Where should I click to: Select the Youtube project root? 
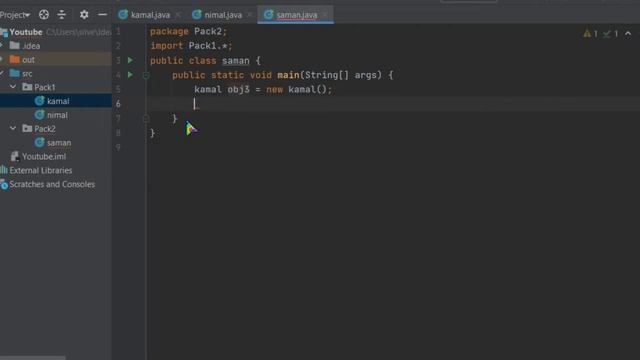tap(26, 32)
